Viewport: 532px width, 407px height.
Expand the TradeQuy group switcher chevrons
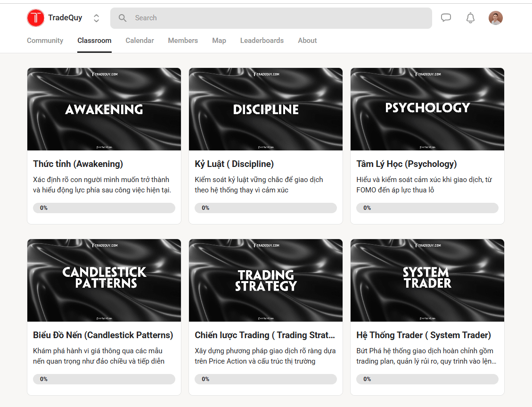click(96, 18)
